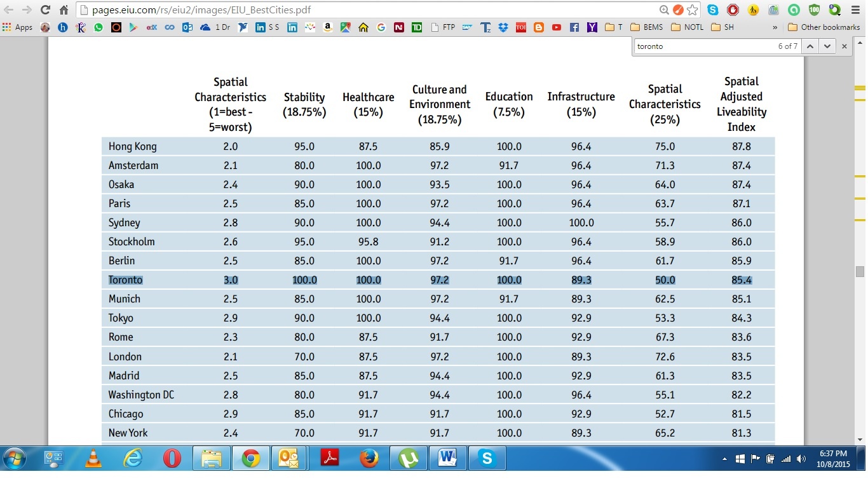This screenshot has width=868, height=488.
Task: Open the Skype extension in toolbar
Action: pyautogui.click(x=712, y=10)
